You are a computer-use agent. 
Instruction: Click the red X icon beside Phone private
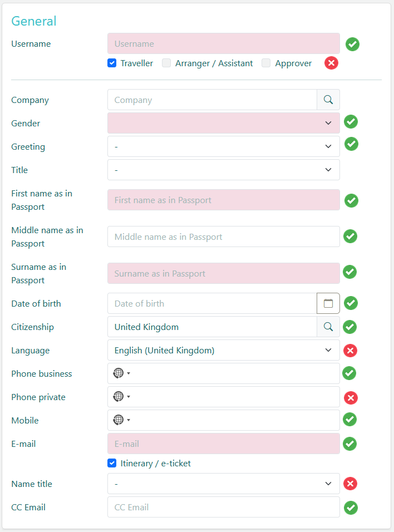351,398
